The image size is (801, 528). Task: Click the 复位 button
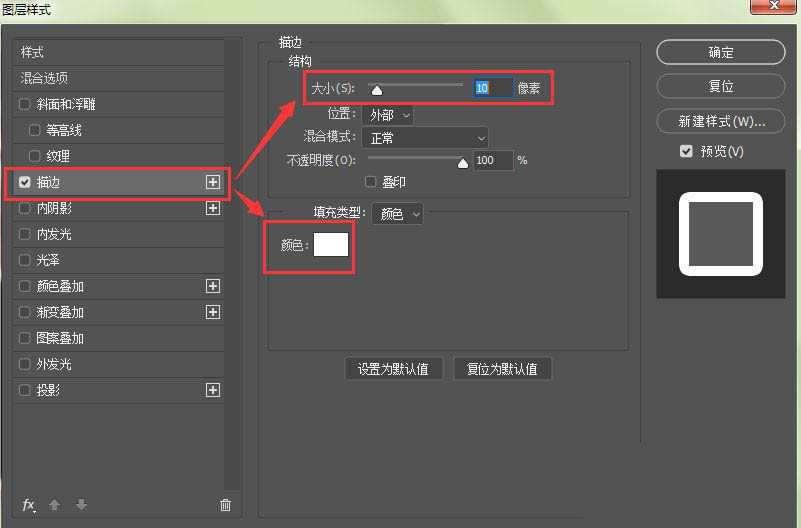[721, 86]
